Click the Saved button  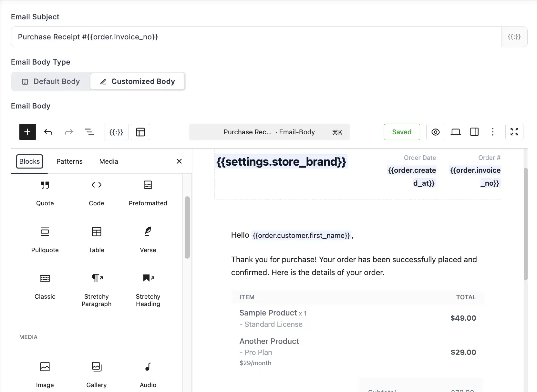click(402, 132)
